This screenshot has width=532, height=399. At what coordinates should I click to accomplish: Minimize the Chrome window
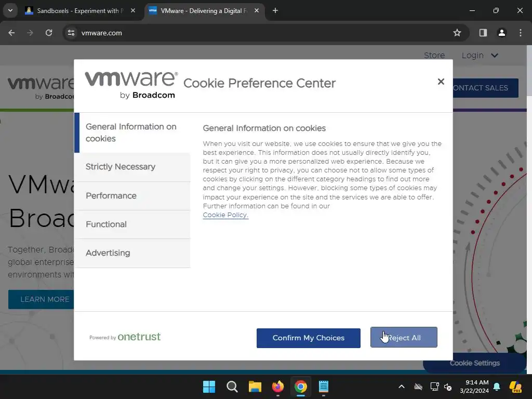pos(472,10)
